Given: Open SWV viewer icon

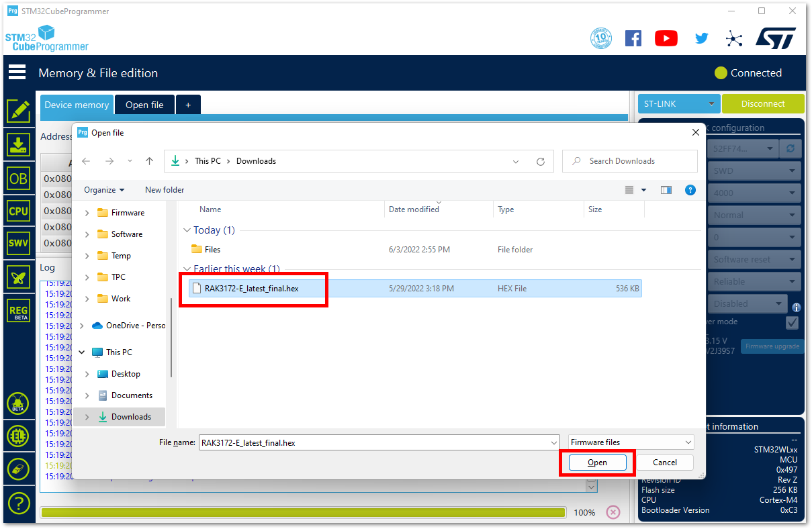Looking at the screenshot, I should point(18,243).
